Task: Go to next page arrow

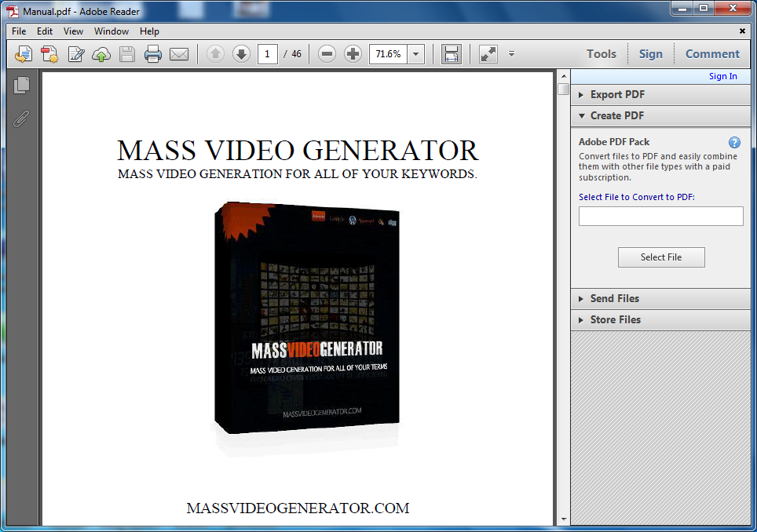Action: click(241, 53)
